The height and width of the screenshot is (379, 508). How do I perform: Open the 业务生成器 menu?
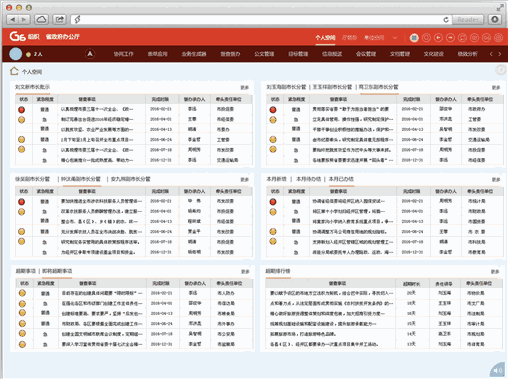pyautogui.click(x=194, y=54)
